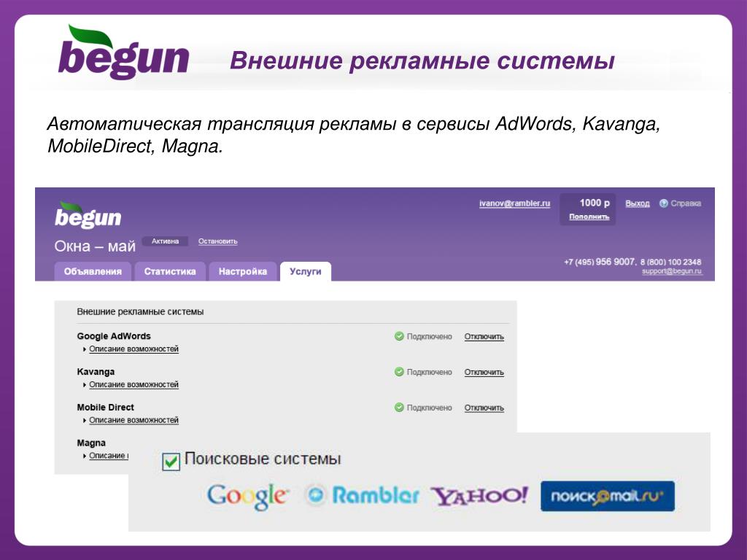Image resolution: width=747 pixels, height=560 pixels.
Task: Click the Google search engine logo
Action: pyautogui.click(x=248, y=497)
